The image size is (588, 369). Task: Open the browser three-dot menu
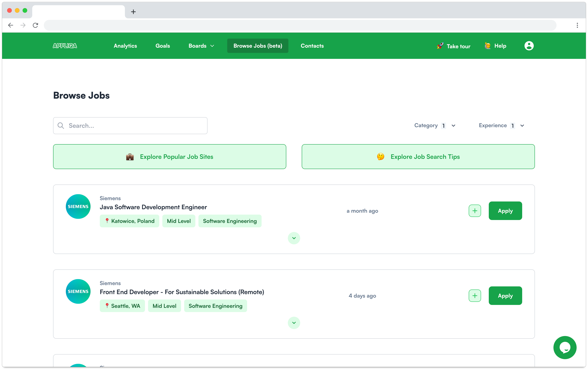pos(577,25)
